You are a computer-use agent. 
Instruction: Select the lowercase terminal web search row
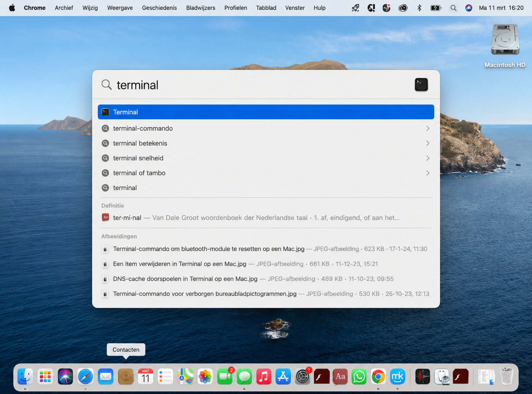(x=266, y=188)
